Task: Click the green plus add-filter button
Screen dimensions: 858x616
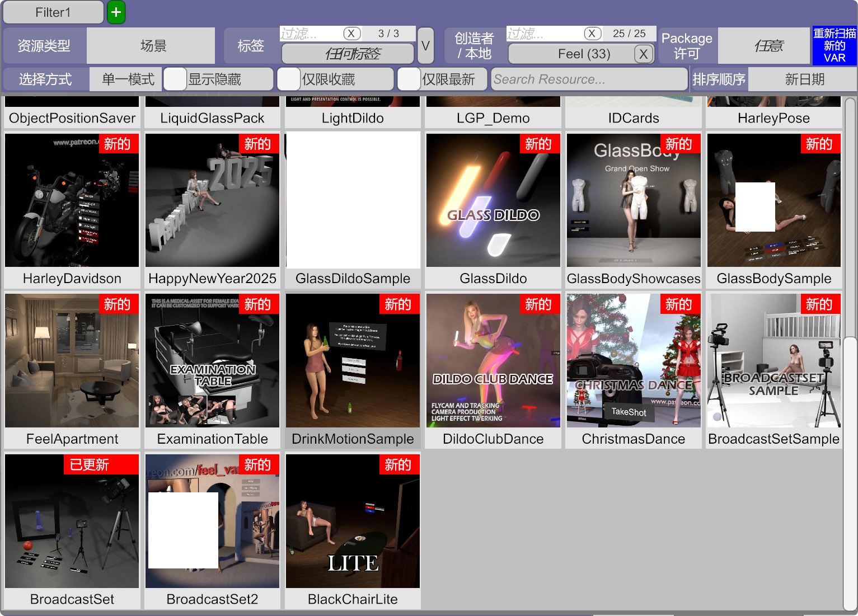Action: 116,12
